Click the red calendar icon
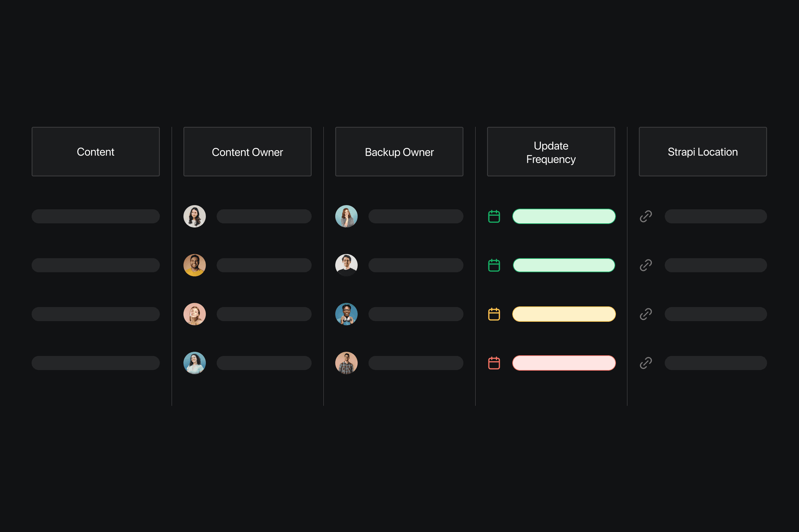799x532 pixels. point(494,363)
